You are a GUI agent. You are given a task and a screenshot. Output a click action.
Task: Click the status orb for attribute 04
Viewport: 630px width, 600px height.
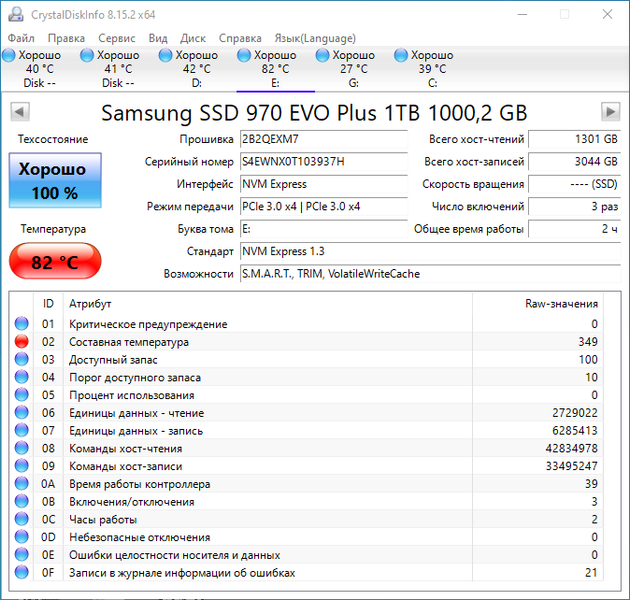pyautogui.click(x=22, y=377)
